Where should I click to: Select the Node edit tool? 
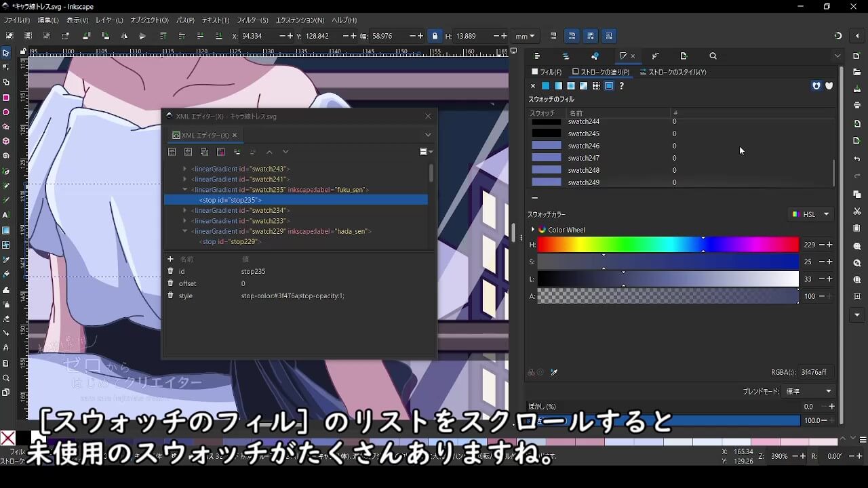6,68
